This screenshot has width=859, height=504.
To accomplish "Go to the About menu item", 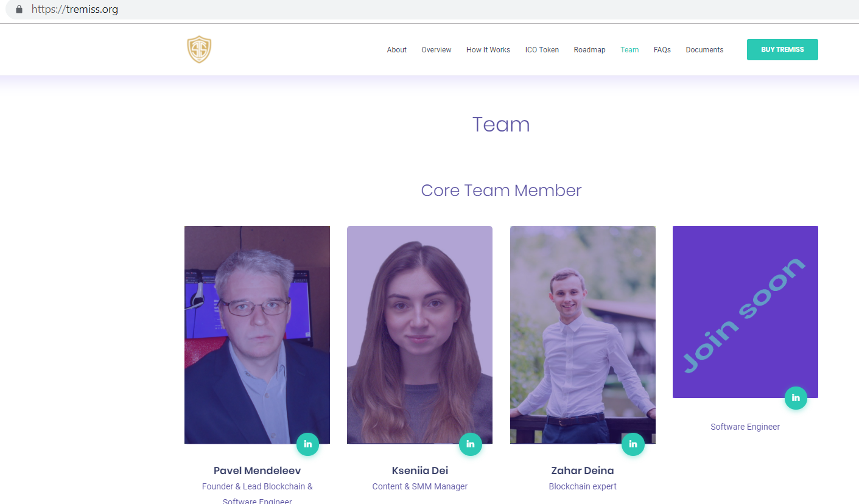I will (397, 50).
